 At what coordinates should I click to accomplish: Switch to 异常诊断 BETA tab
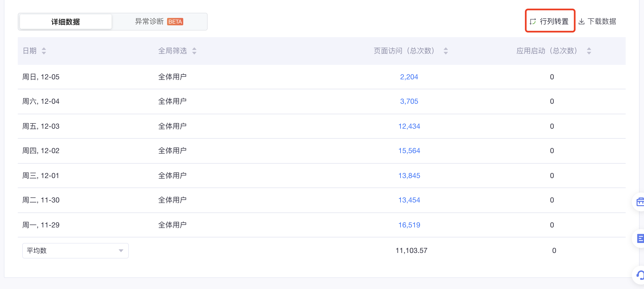coord(159,22)
